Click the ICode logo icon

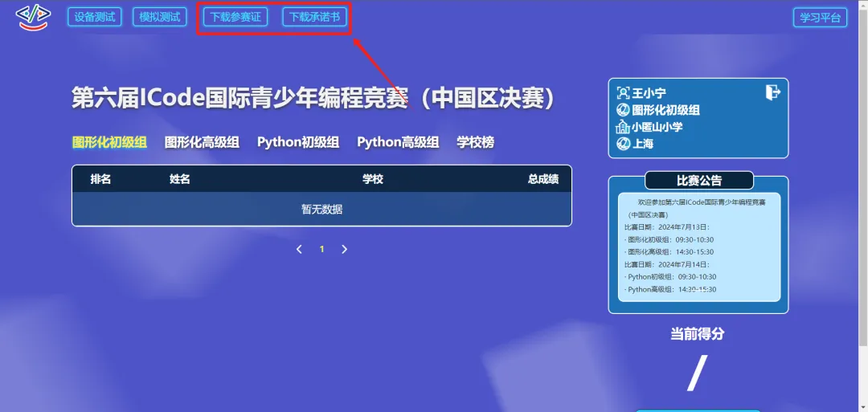tap(33, 17)
